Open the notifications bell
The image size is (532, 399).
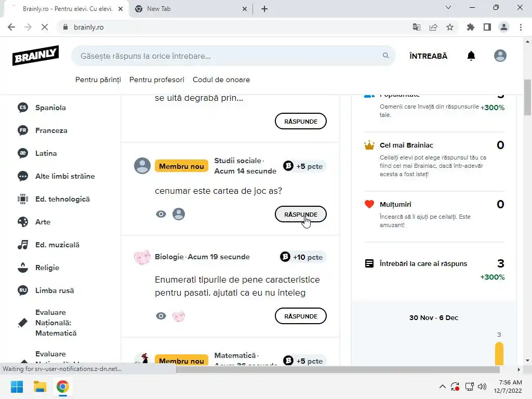point(471,56)
